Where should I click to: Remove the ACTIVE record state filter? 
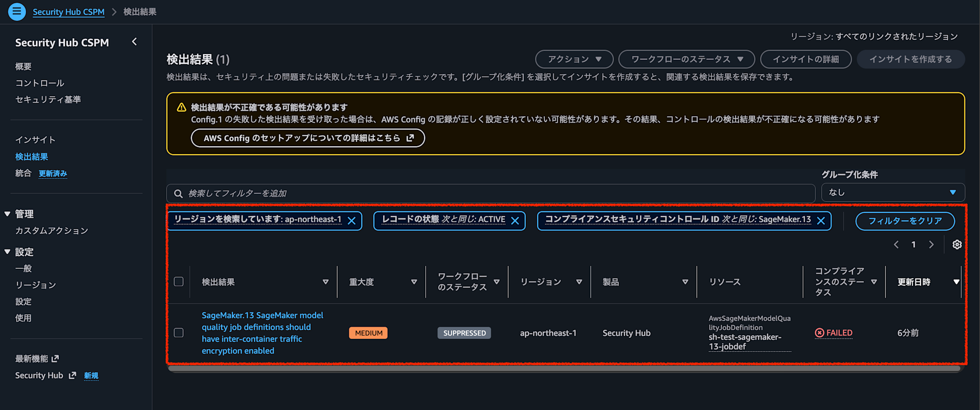pyautogui.click(x=515, y=221)
